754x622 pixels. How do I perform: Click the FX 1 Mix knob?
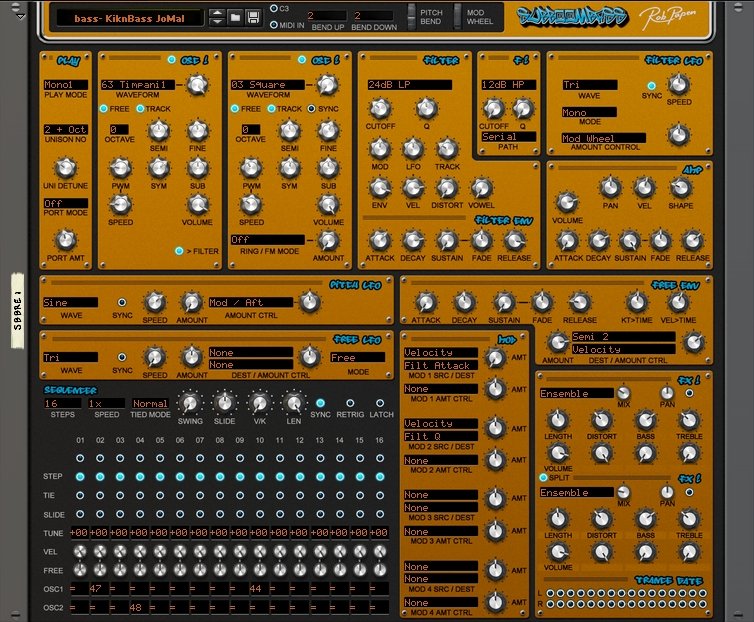(x=623, y=393)
